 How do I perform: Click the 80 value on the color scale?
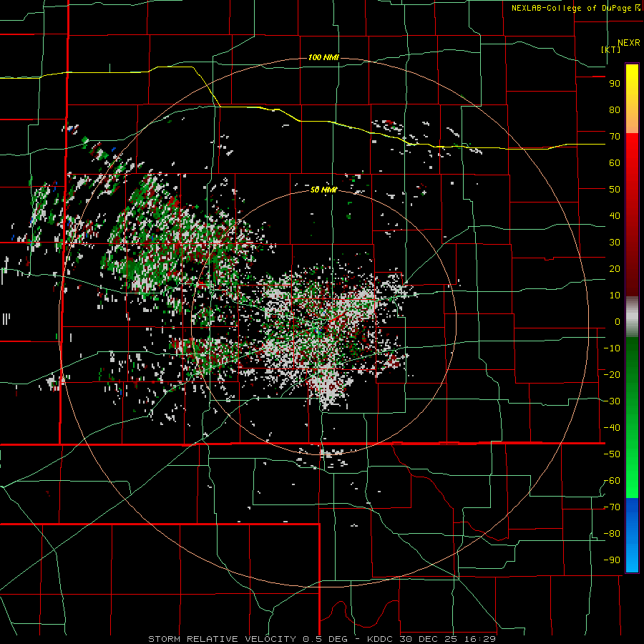pyautogui.click(x=615, y=110)
